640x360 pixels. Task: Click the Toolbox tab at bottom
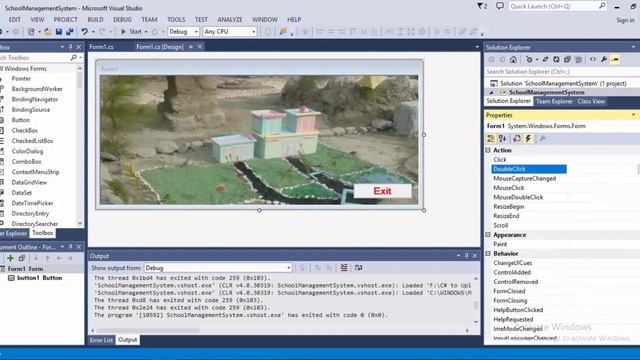click(x=43, y=233)
